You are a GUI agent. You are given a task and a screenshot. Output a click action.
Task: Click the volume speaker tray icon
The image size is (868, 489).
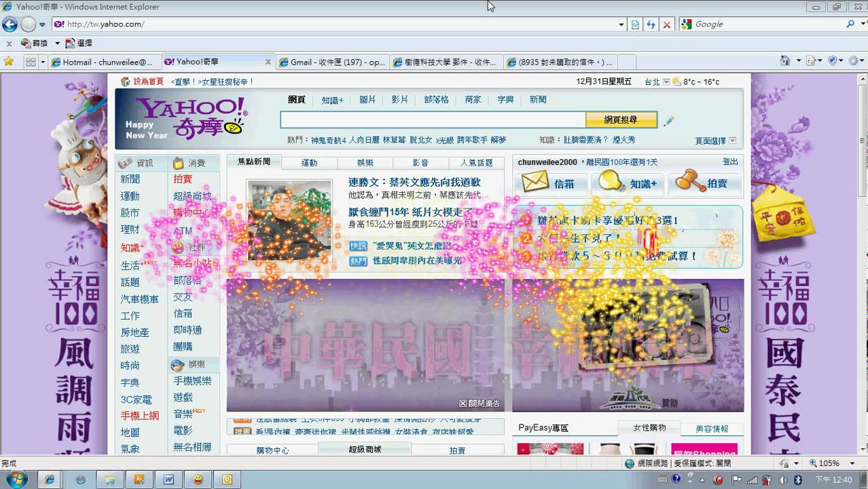point(783,479)
